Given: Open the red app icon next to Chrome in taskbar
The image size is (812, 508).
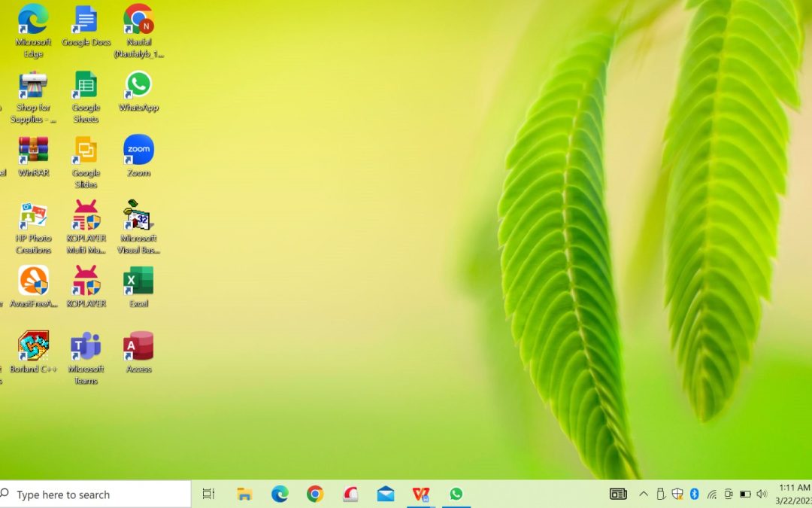Looking at the screenshot, I should tap(350, 494).
